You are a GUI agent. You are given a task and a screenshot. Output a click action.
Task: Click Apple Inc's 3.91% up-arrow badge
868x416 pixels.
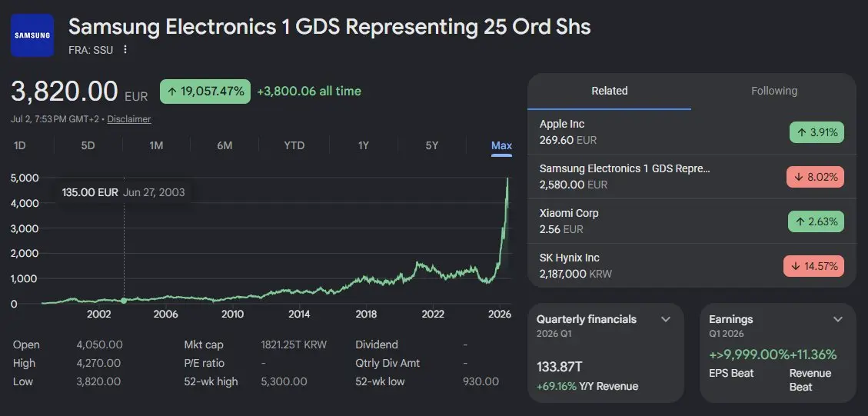tap(816, 132)
